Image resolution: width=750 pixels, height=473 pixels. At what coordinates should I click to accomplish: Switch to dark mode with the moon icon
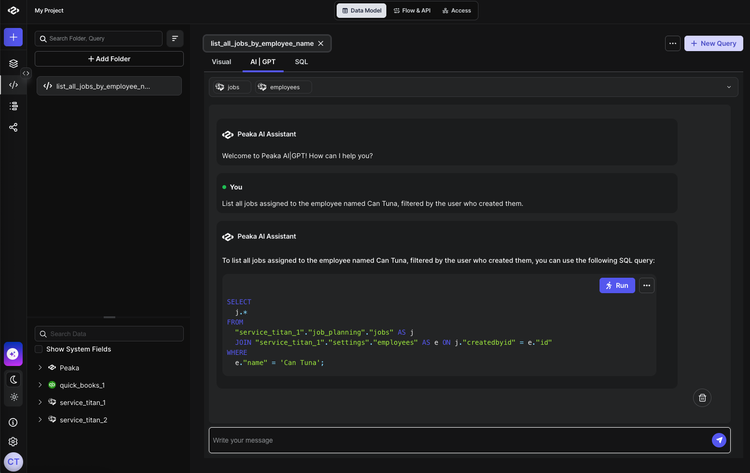[13, 379]
